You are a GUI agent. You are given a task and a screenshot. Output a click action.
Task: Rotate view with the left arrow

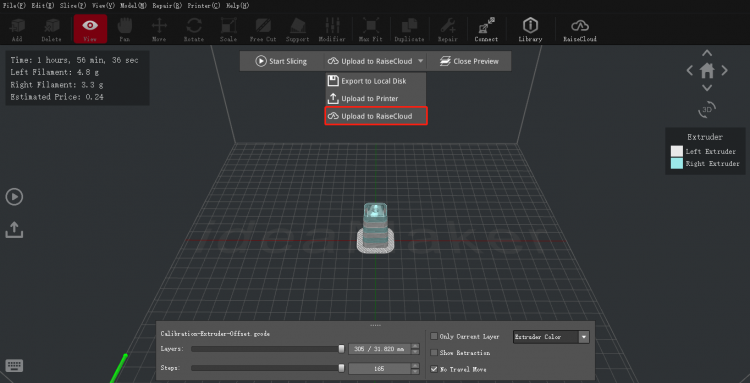click(690, 71)
